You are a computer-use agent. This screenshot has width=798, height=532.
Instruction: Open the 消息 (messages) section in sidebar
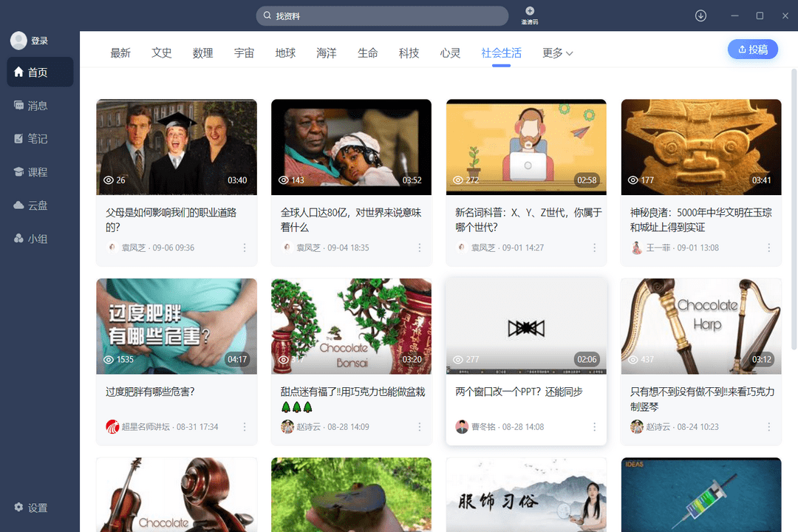30,106
